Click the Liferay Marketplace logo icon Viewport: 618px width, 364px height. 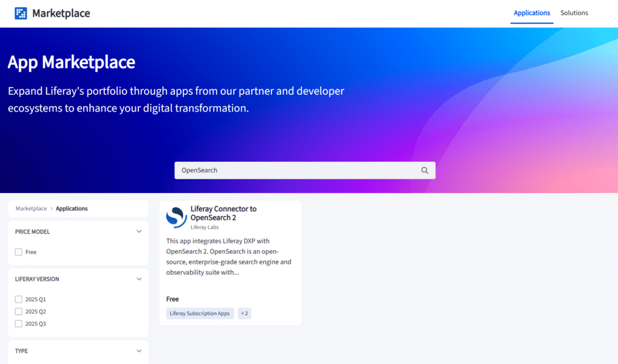21,13
